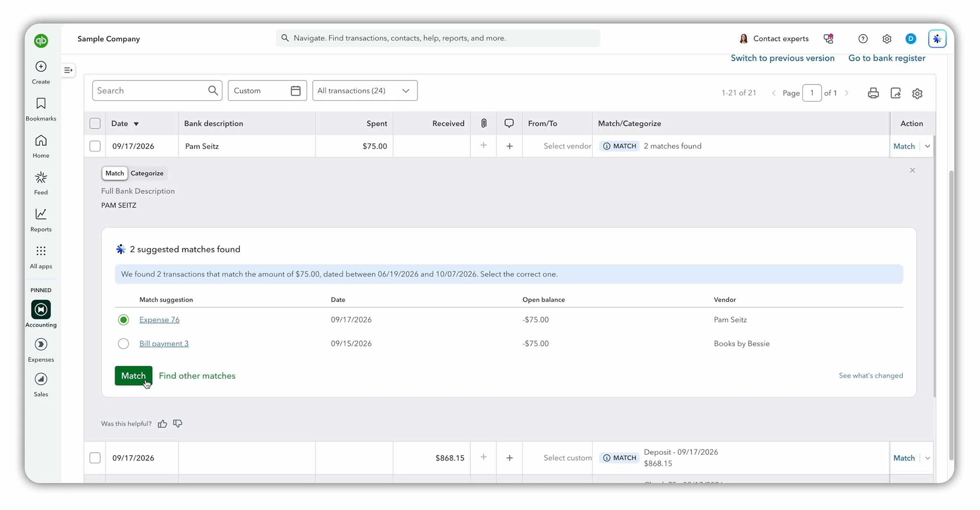This screenshot has height=510, width=980.
Task: Open the Feed sidebar icon
Action: (41, 178)
